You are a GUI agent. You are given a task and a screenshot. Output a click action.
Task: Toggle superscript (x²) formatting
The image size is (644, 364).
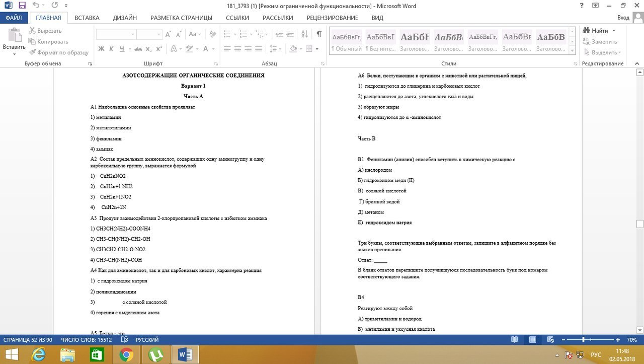click(x=158, y=49)
